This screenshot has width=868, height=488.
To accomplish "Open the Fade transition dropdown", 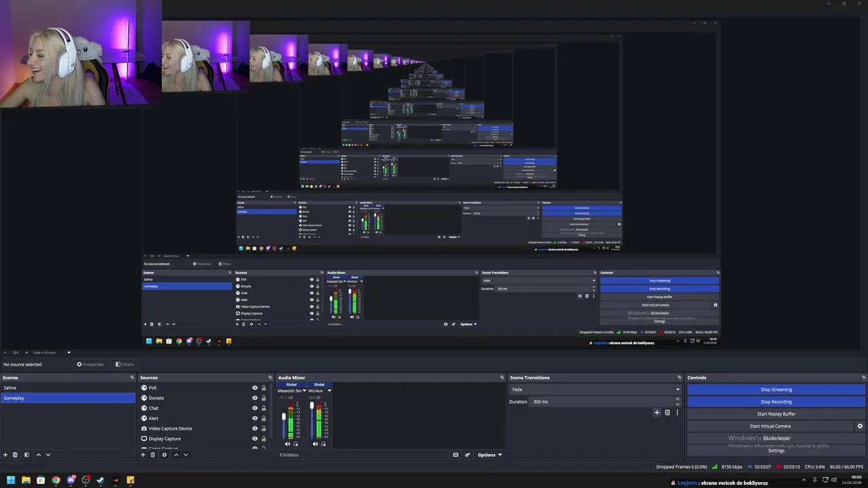I will pos(595,390).
